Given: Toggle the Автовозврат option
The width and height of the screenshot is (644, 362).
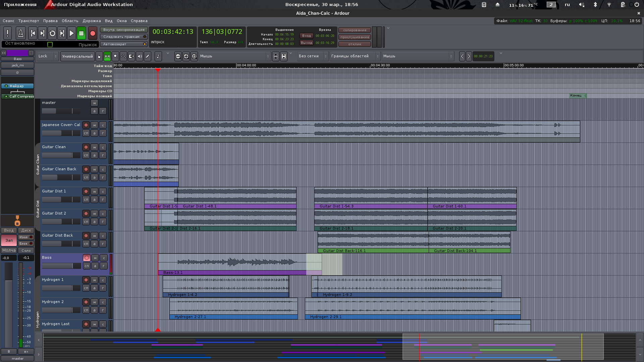Looking at the screenshot, I should point(124,44).
